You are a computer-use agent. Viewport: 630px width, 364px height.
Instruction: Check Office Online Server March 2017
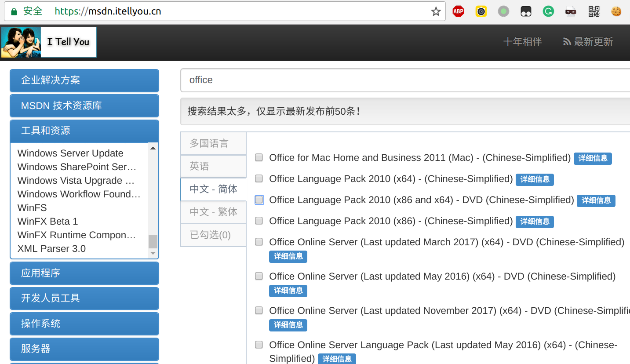tap(259, 242)
